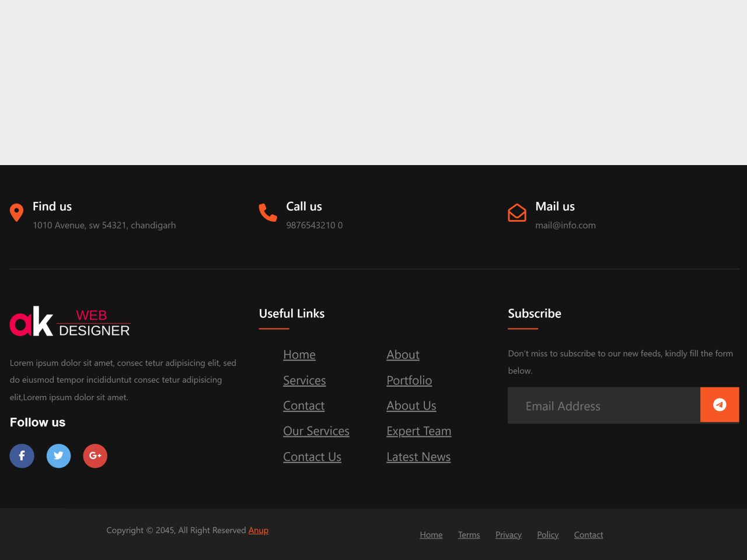Open the Services link in Useful Links
Image resolution: width=747 pixels, height=560 pixels.
pos(304,380)
